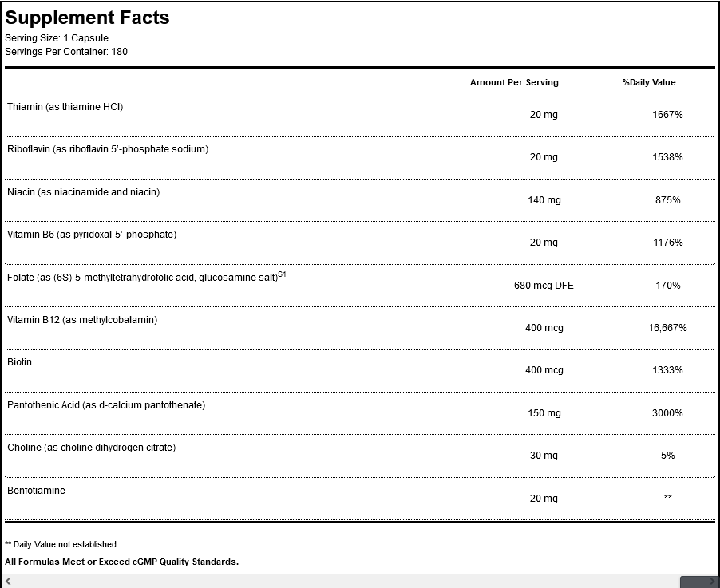Screen dimensions: 720x588
Task: Click the S1 footnote superscript after Folate
Action: click(x=282, y=274)
